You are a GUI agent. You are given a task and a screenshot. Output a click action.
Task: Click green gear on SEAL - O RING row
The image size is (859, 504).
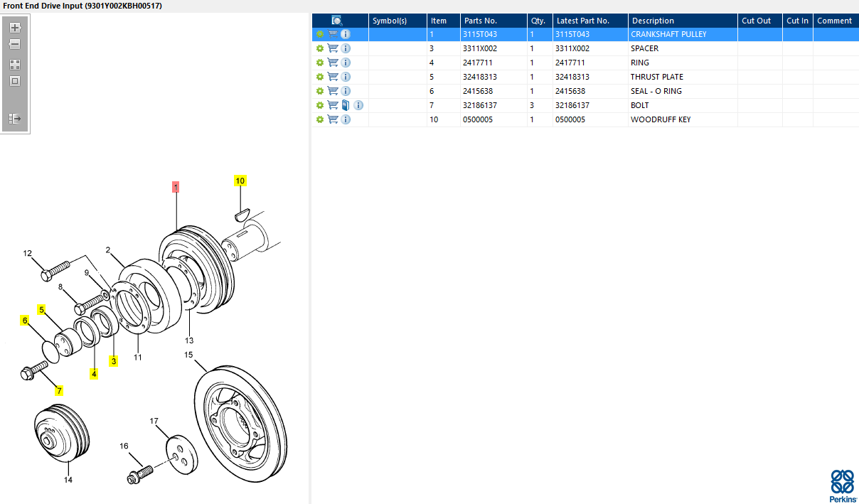click(320, 91)
